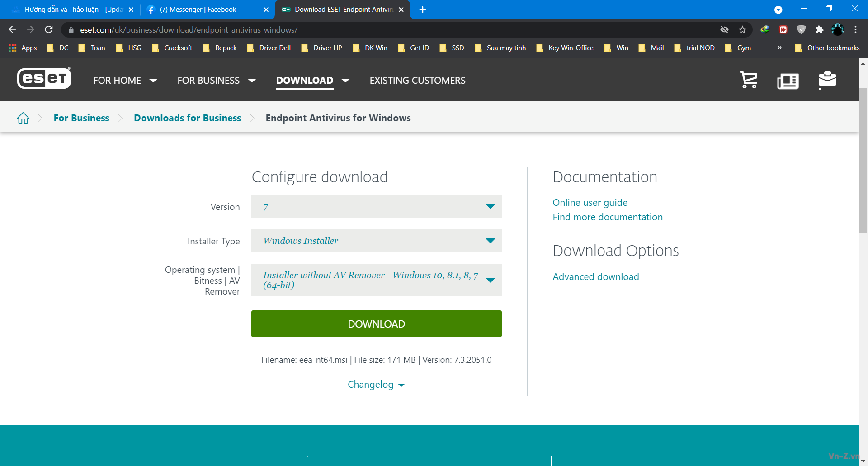This screenshot has height=466, width=868.
Task: Expand the Operating system selection dropdown
Action: click(x=376, y=280)
